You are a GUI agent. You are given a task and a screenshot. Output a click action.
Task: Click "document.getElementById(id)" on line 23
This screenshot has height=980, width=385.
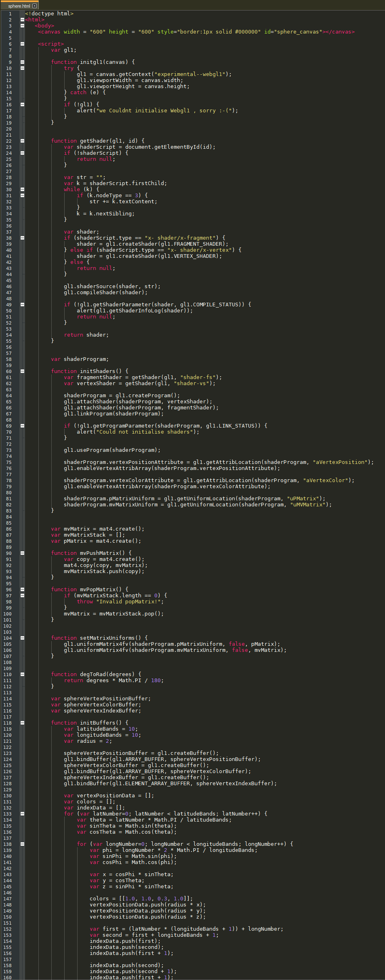coord(168,147)
